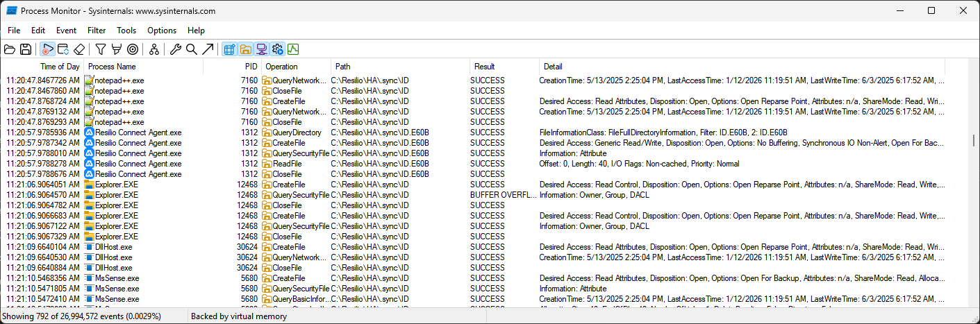
Task: Toggle Show Network Activity filter
Action: [262, 49]
